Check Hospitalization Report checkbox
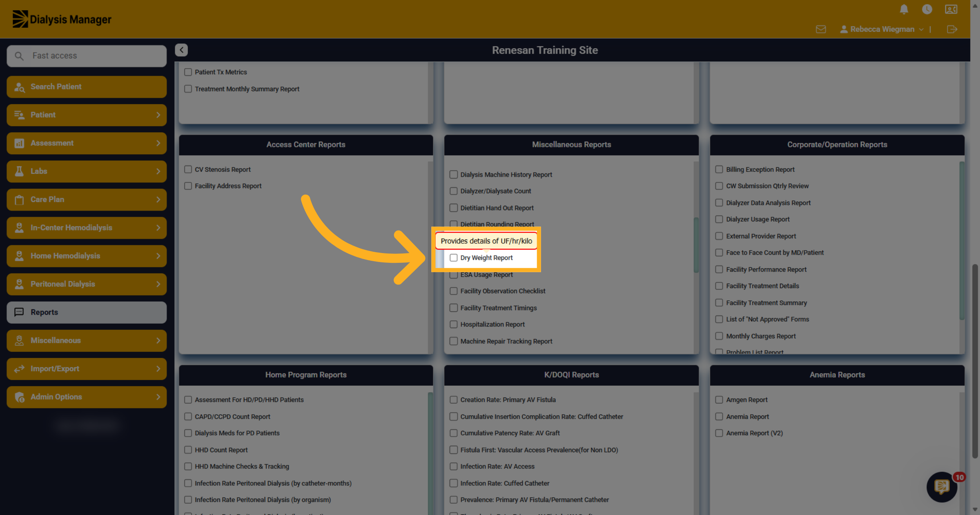Image resolution: width=980 pixels, height=515 pixels. (x=454, y=324)
